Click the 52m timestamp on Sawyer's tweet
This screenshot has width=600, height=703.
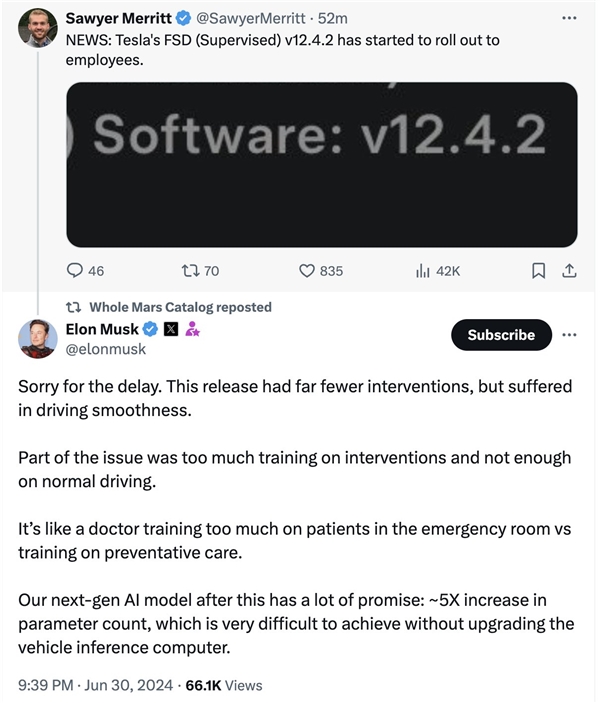(332, 18)
